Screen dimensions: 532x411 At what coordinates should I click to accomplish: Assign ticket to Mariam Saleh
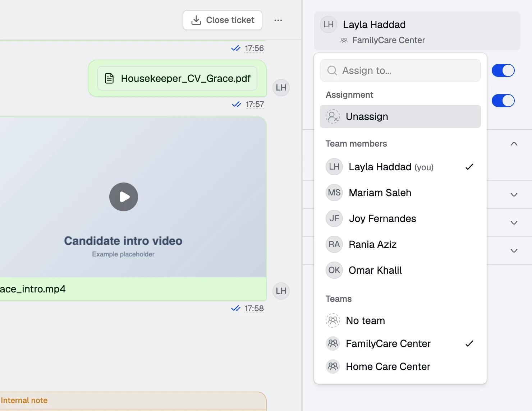coord(400,193)
